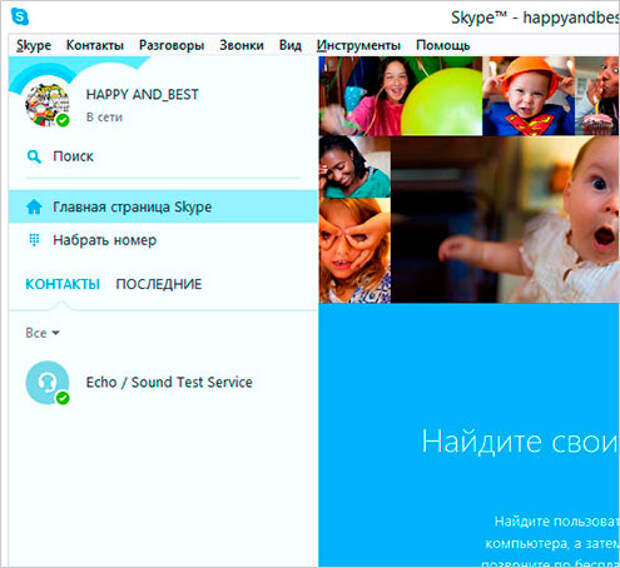Click the green online status badge on profile avatar

coord(62,120)
